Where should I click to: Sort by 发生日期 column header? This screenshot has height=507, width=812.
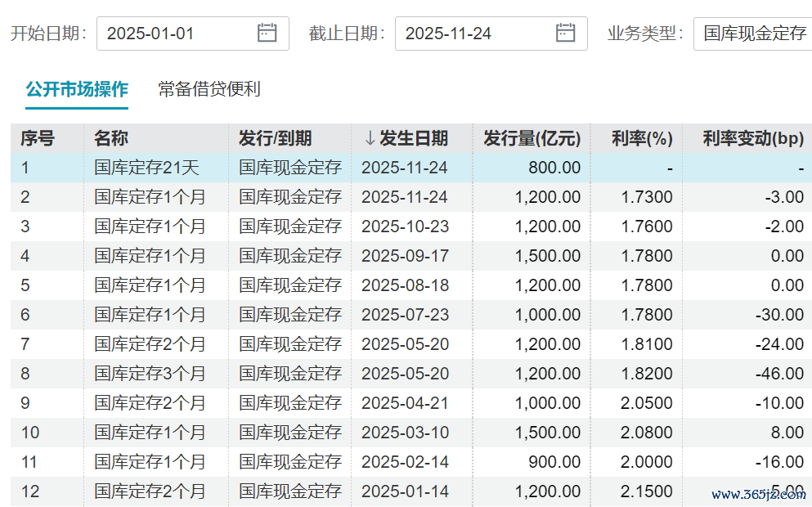click(406, 138)
